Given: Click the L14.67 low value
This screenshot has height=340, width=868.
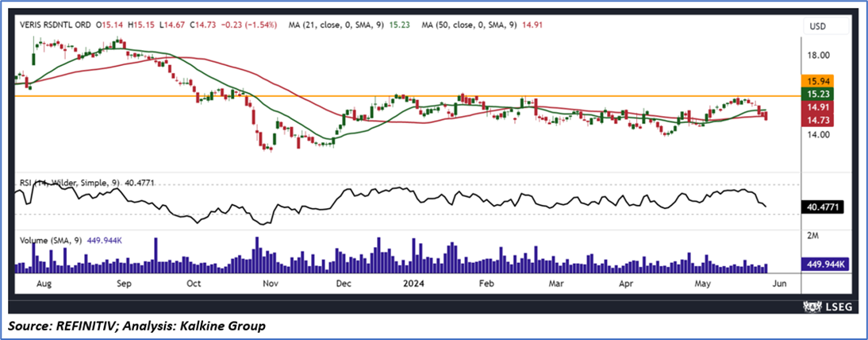Looking at the screenshot, I should (x=174, y=25).
